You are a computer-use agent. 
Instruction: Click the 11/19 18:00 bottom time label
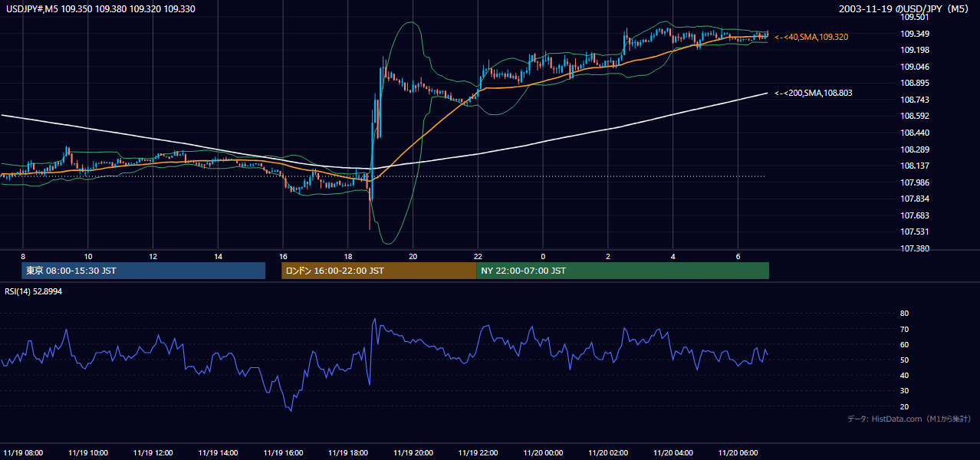click(348, 452)
